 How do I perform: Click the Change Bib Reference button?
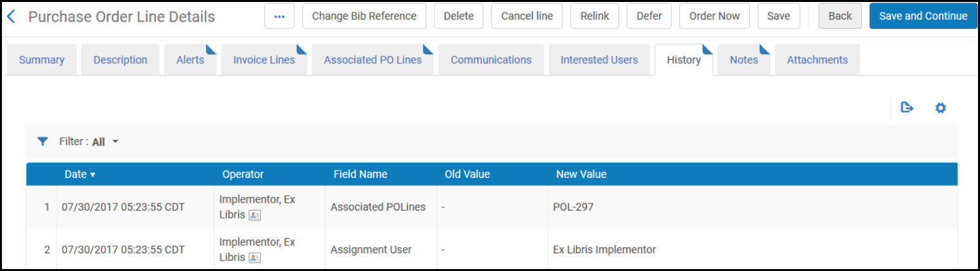point(364,16)
